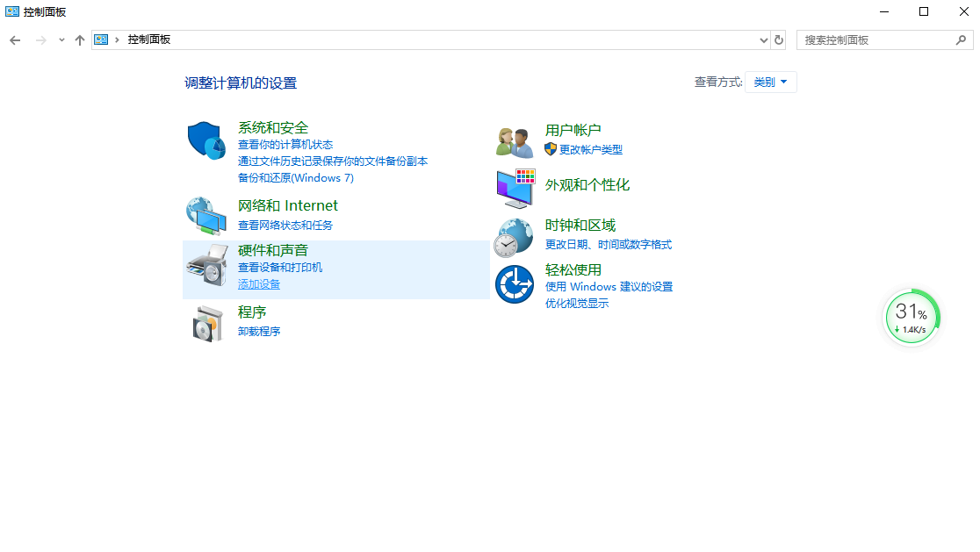The image size is (980, 552).
Task: Click inside the 搜索控制面板 search box
Action: tap(878, 39)
